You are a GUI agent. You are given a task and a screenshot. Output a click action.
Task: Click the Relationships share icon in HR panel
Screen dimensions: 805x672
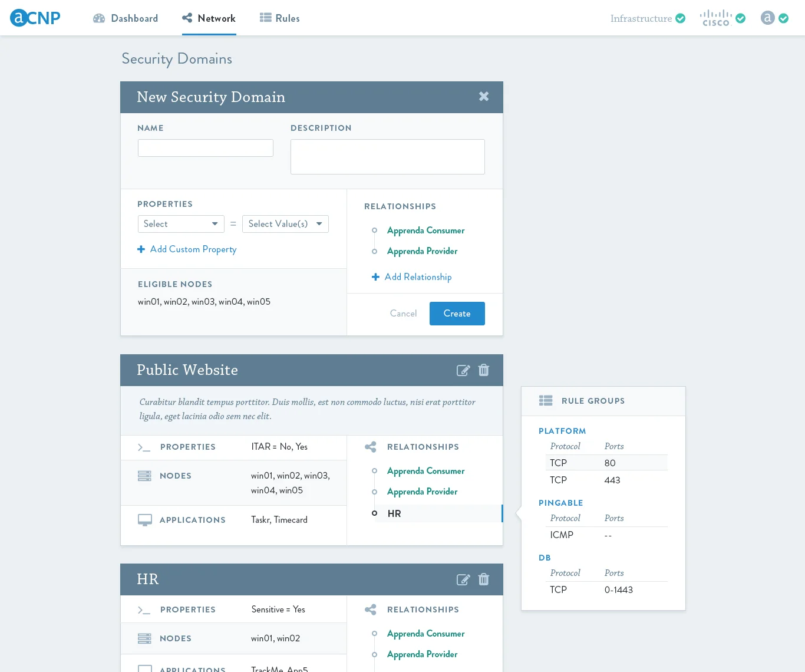click(x=370, y=610)
